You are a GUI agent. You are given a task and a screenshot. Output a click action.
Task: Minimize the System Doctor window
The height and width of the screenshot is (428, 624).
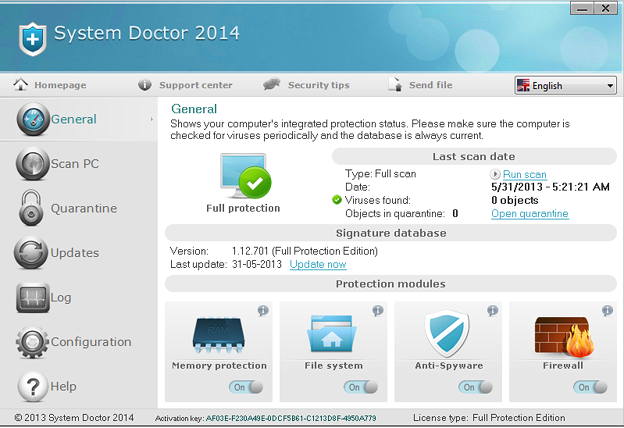(582, 8)
